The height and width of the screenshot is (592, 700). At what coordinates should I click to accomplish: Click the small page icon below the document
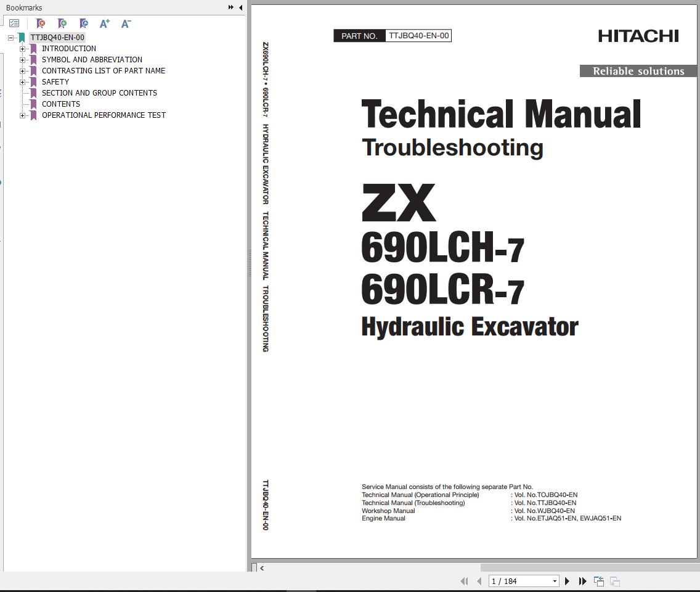(254, 568)
